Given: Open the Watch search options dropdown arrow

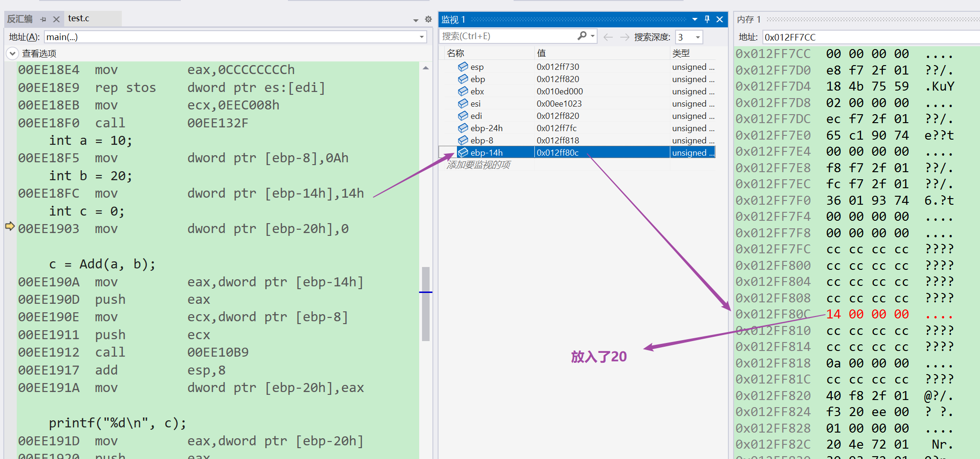Looking at the screenshot, I should pyautogui.click(x=592, y=36).
